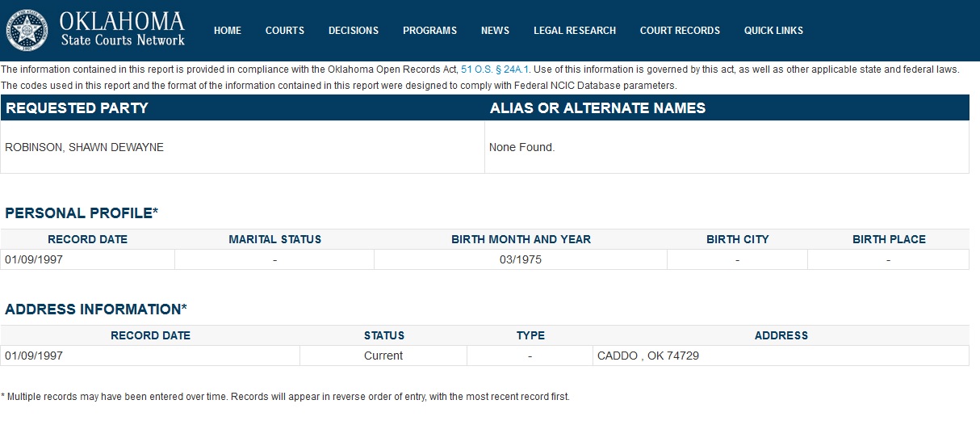Click the MARITAL STATUS column header
This screenshot has height=442, width=980.
[274, 239]
